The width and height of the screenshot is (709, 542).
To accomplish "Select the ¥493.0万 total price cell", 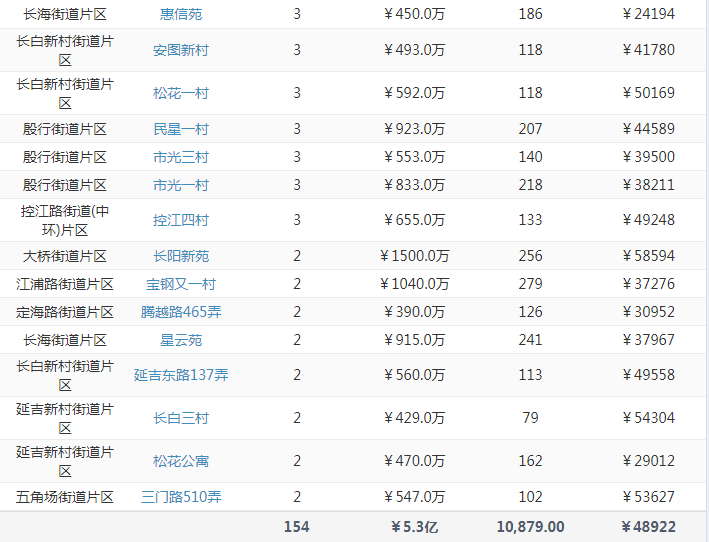I will (414, 50).
